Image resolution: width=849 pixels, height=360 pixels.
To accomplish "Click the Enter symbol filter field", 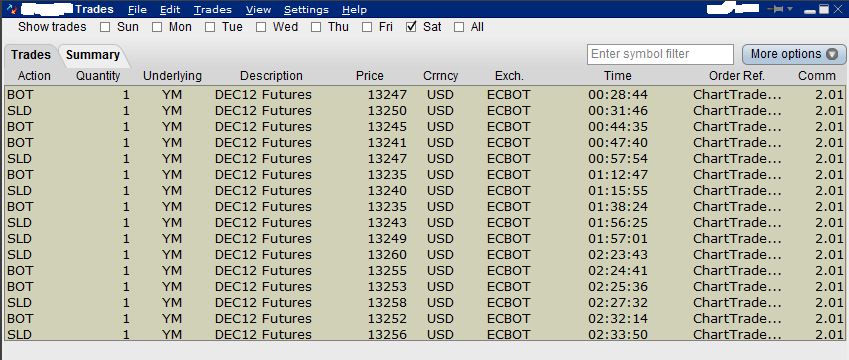I will pos(660,54).
